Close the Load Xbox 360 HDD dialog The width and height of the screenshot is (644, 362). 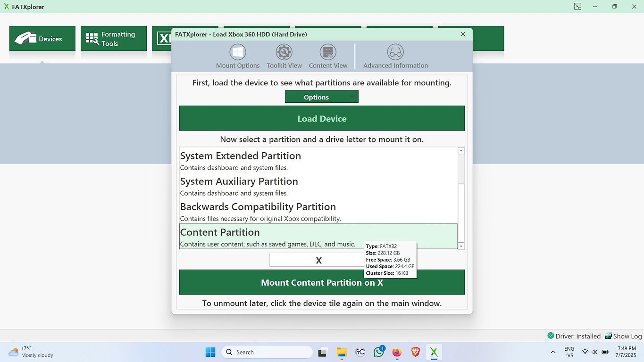(x=463, y=34)
